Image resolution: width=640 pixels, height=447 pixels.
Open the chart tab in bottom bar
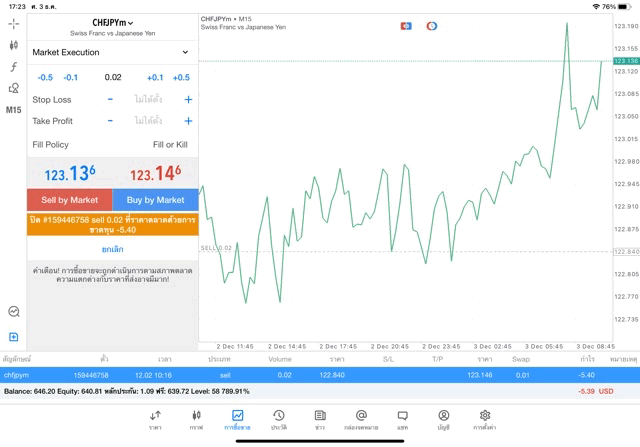pyautogui.click(x=196, y=420)
